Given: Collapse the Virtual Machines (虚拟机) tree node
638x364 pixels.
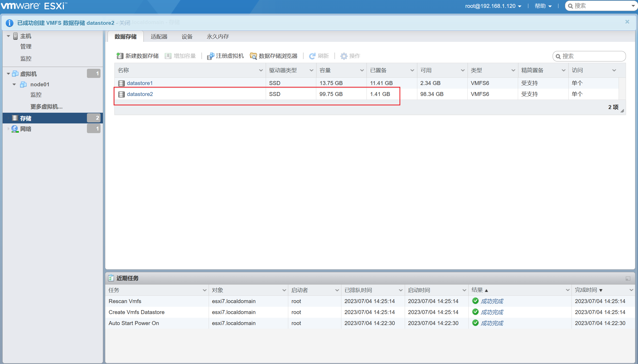Looking at the screenshot, I should click(8, 74).
